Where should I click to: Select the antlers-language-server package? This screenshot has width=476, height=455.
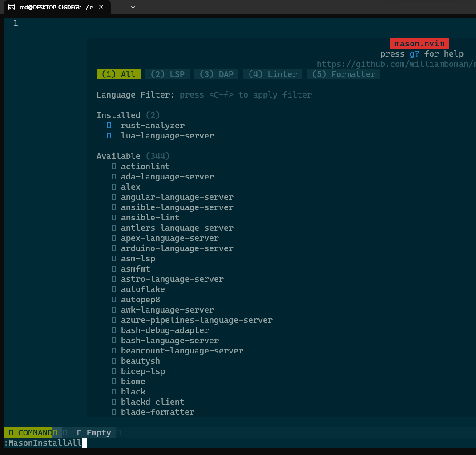click(177, 228)
